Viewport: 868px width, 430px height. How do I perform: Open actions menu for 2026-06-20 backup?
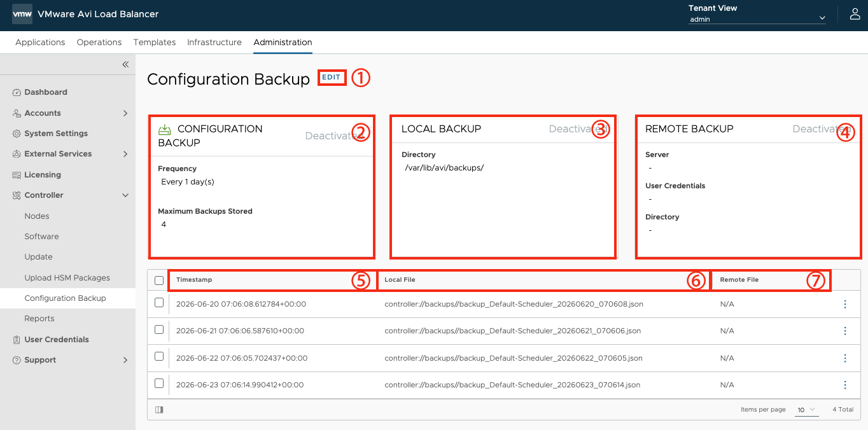[x=845, y=304]
